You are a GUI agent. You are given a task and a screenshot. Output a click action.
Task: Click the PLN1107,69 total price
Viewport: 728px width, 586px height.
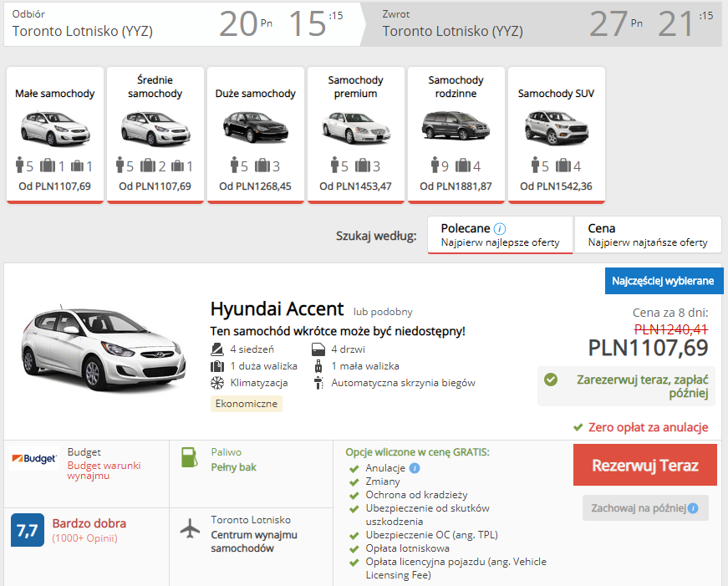[648, 348]
